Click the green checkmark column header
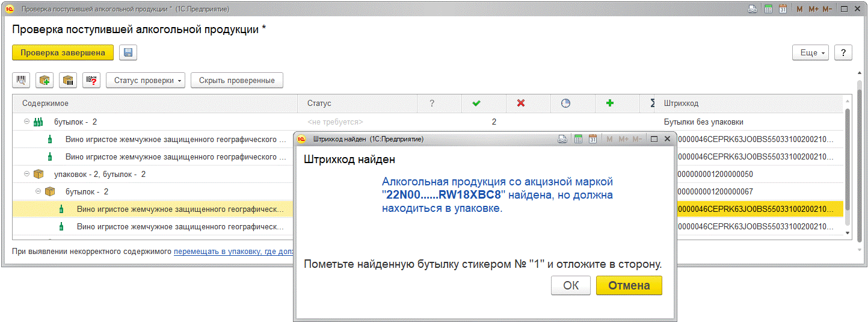The image size is (868, 322). click(476, 104)
